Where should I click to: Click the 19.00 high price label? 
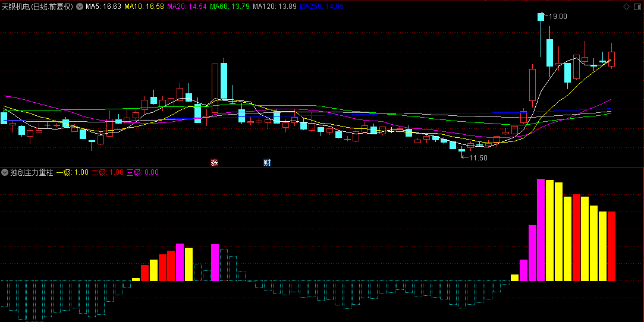click(x=558, y=17)
